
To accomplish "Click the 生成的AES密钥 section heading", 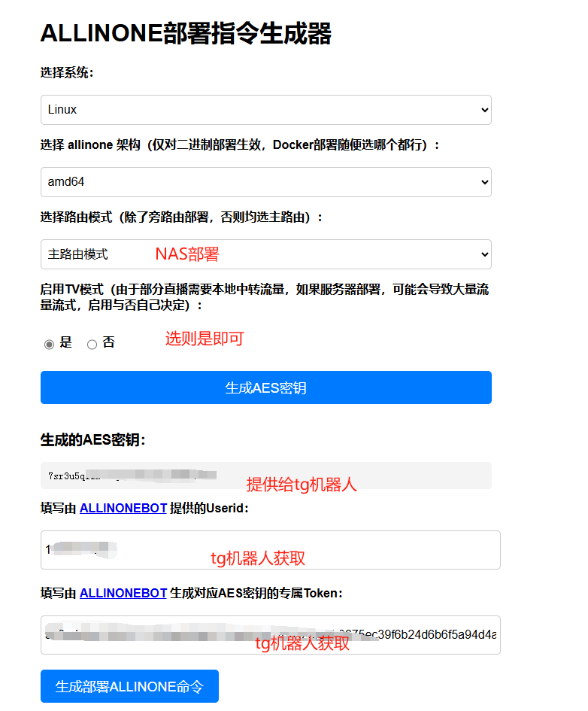I will pos(92,440).
